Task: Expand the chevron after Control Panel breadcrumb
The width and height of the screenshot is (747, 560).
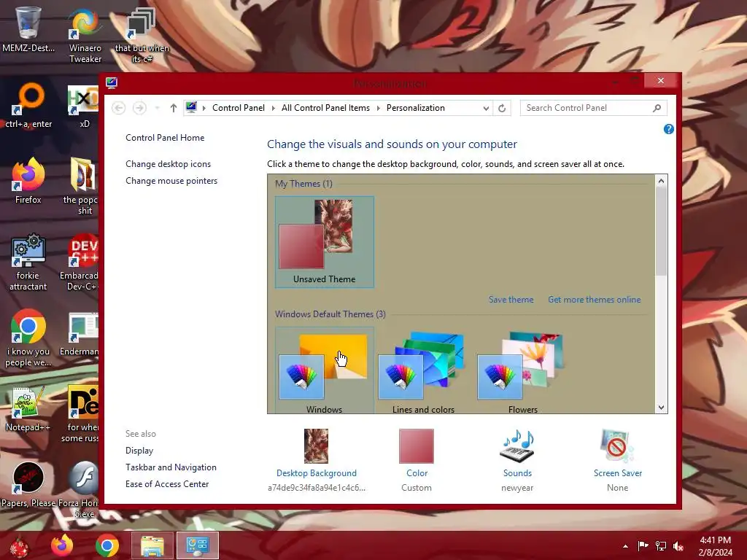Action: (274, 108)
